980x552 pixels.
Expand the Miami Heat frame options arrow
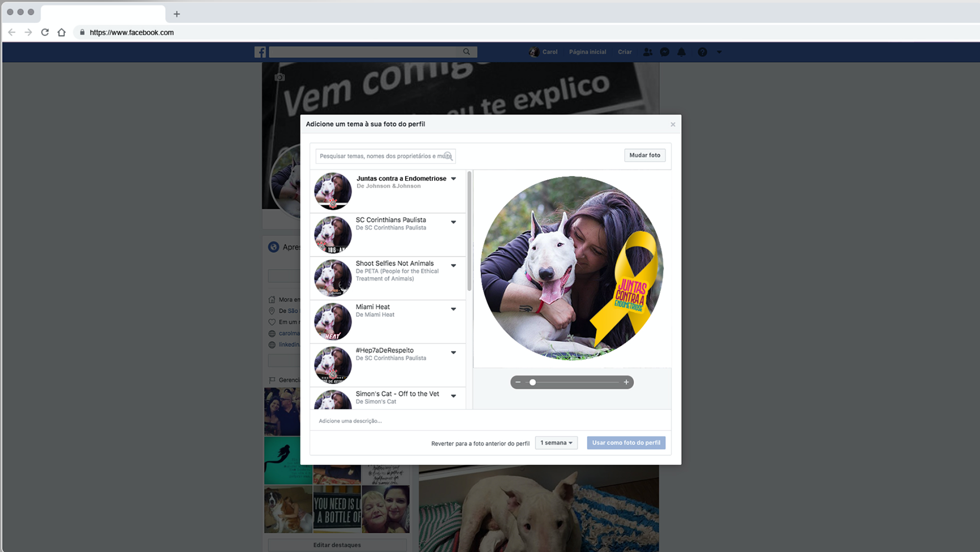pyautogui.click(x=453, y=309)
